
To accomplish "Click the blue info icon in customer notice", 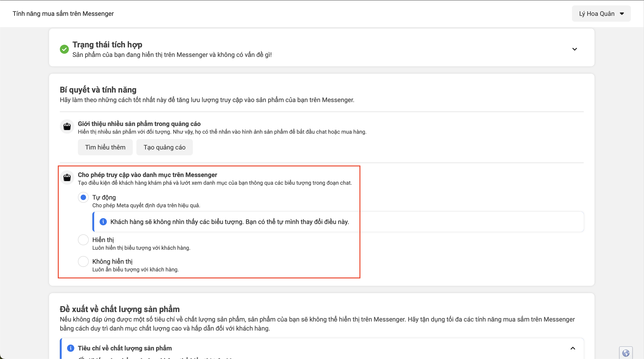I will 103,222.
